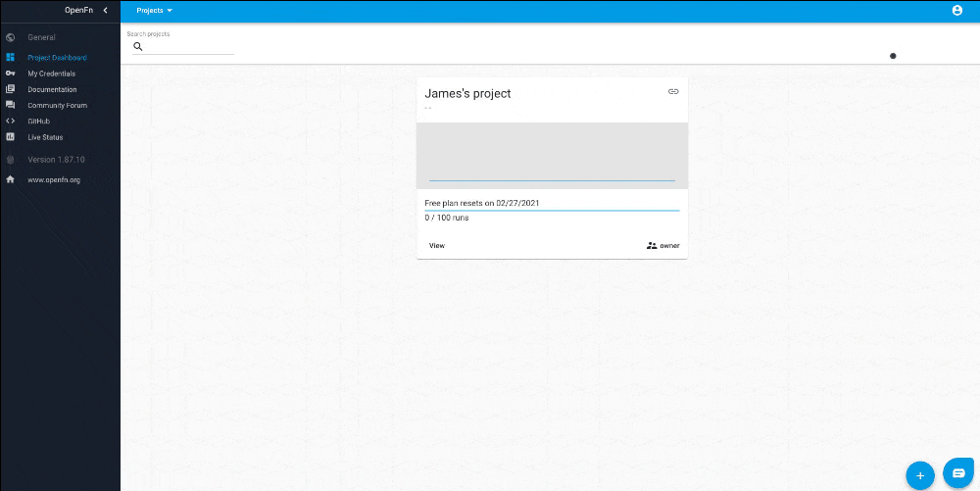Open the Documentation link in sidebar
This screenshot has width=980, height=491.
[53, 89]
